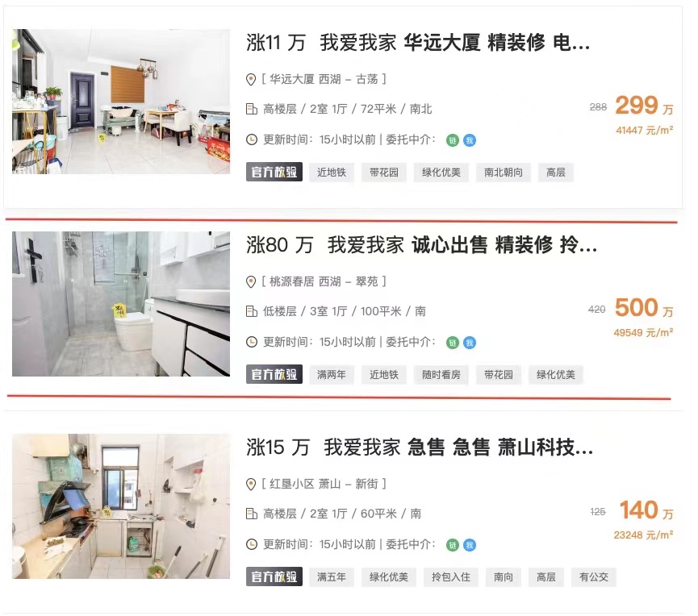Click green 链 agency icon in 桃源春居 listing
698x616 pixels.
coord(452,343)
